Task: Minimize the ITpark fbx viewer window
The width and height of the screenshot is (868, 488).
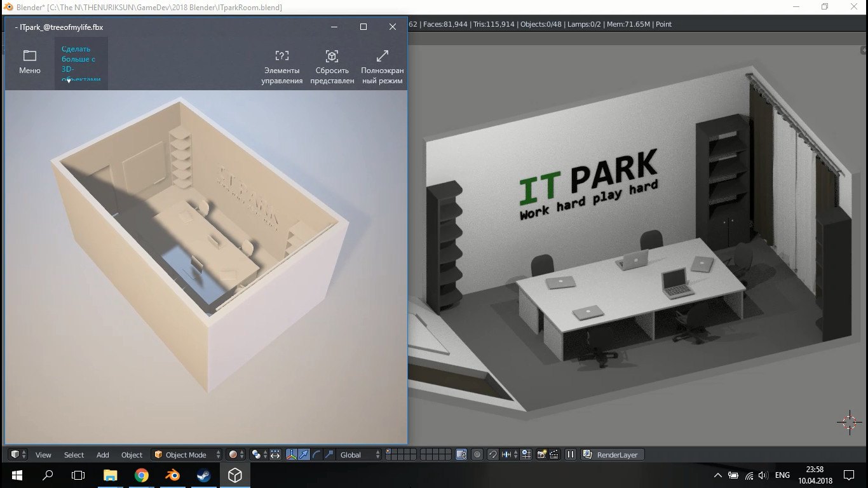Action: [x=334, y=27]
